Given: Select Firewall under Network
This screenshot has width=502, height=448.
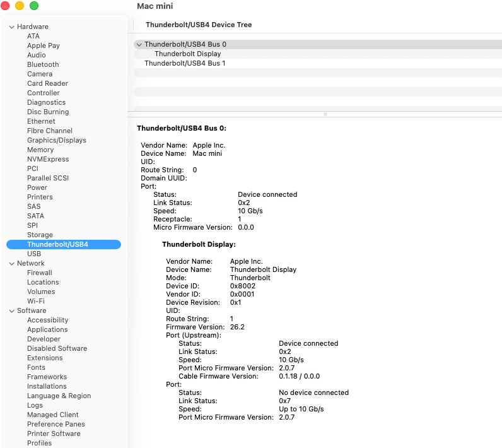Looking at the screenshot, I should [x=40, y=273].
